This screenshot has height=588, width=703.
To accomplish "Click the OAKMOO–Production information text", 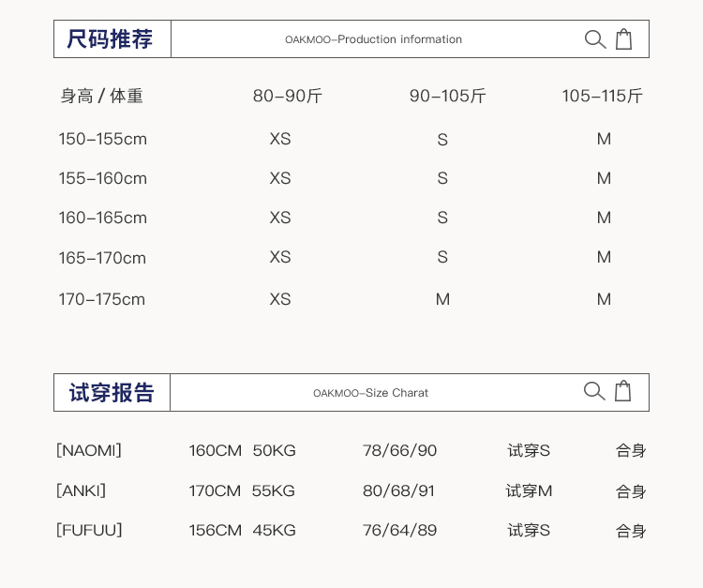I will tap(373, 39).
